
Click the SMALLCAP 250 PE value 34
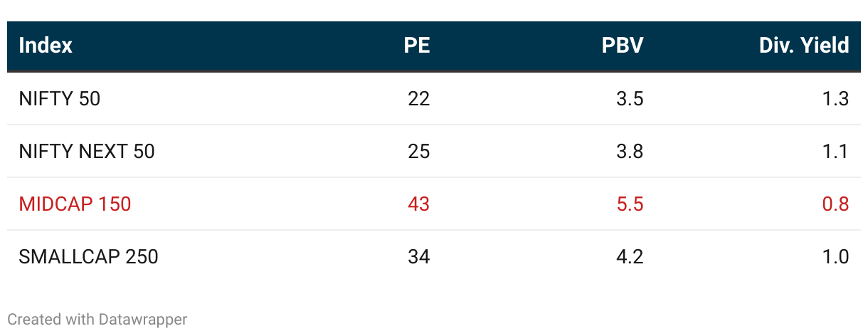click(419, 256)
